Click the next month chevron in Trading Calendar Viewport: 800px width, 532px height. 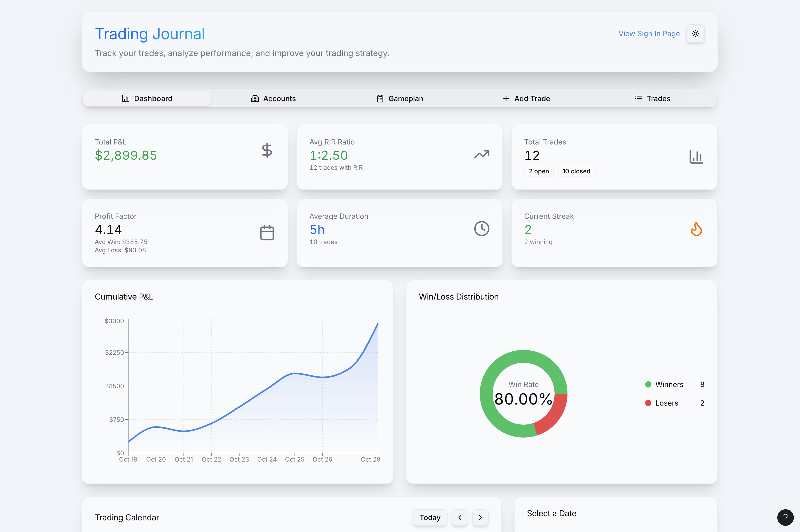pyautogui.click(x=481, y=517)
